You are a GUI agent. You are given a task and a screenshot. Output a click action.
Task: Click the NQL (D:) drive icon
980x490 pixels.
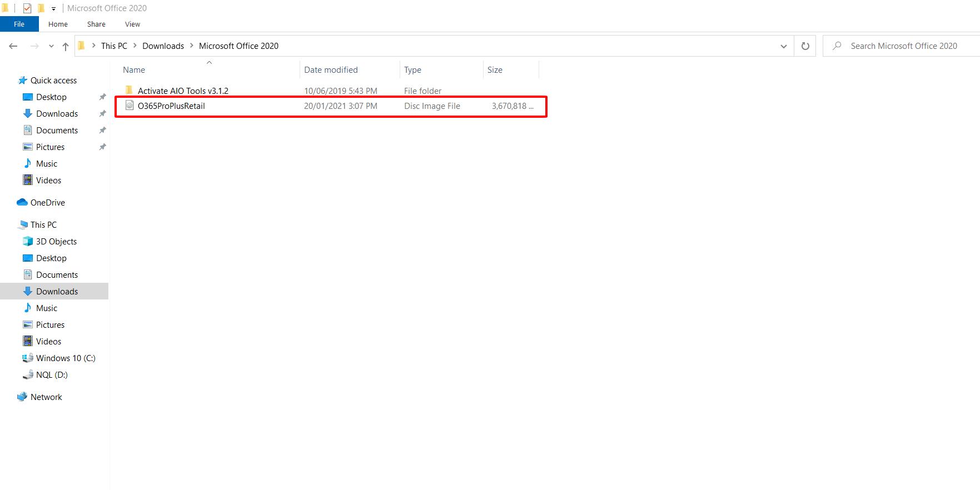tap(27, 375)
